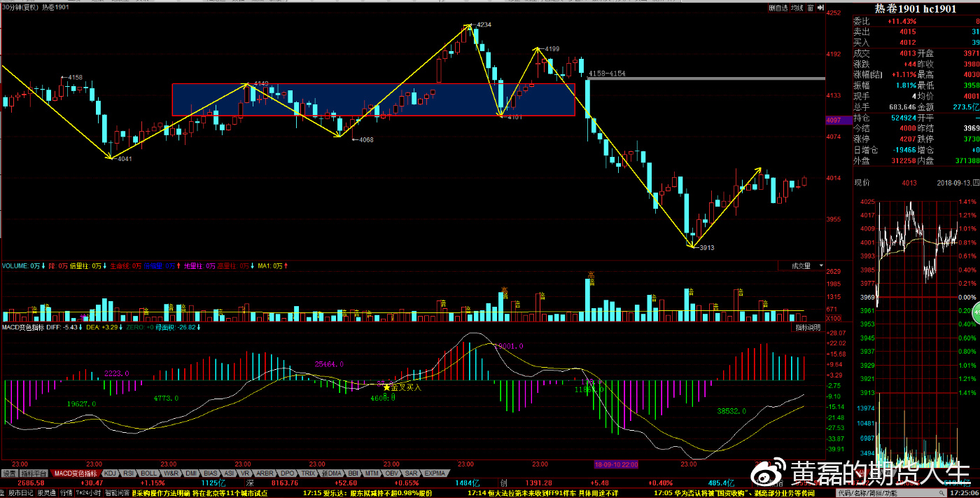
Task: Open 股市日记 in the bottom bar
Action: 20,493
